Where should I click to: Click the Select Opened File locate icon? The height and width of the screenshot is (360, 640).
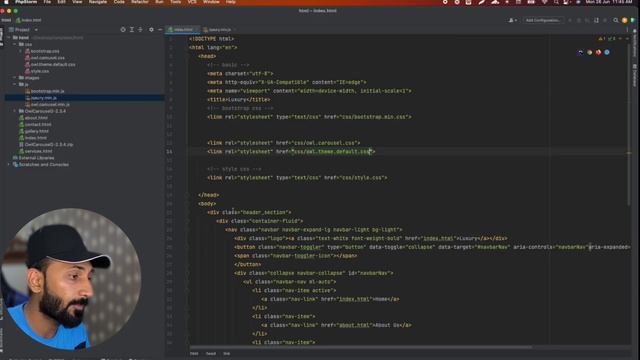point(123,30)
